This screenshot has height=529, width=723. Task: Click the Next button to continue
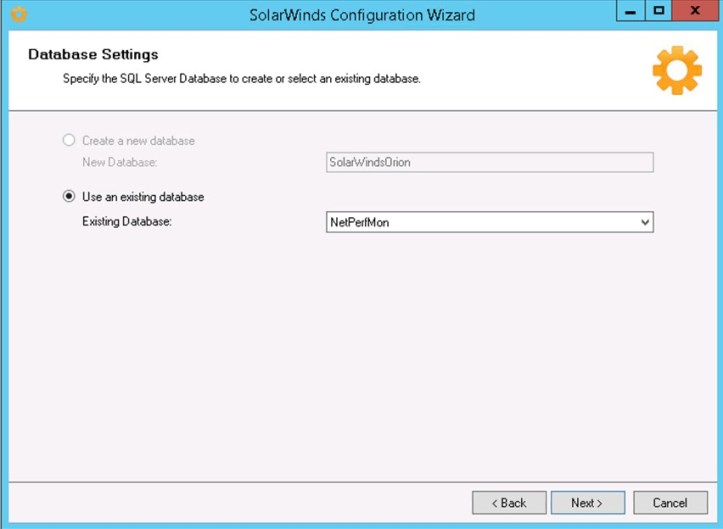coord(588,503)
